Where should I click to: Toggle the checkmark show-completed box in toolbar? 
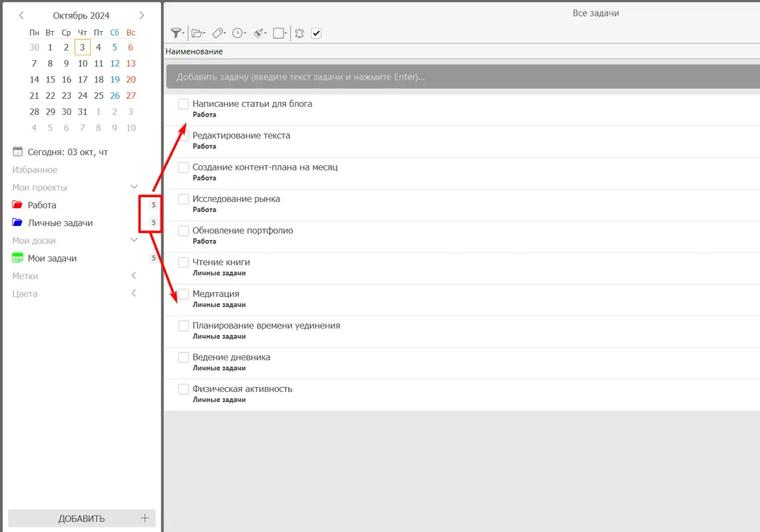point(317,34)
